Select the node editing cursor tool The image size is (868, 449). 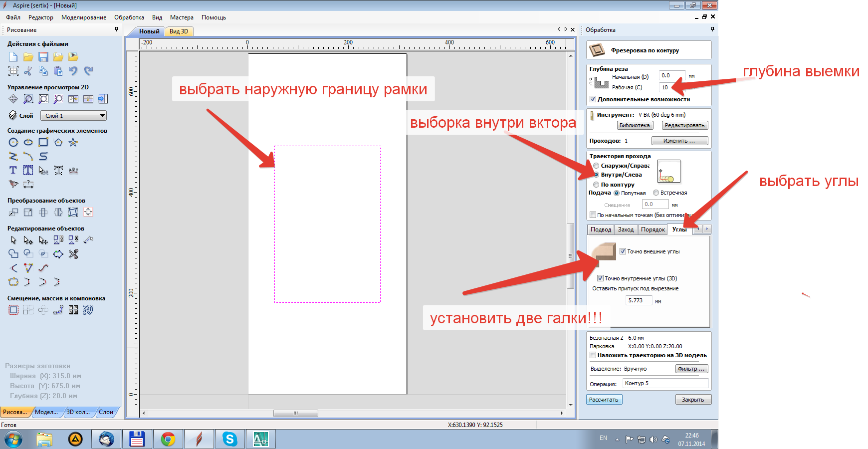pos(28,240)
